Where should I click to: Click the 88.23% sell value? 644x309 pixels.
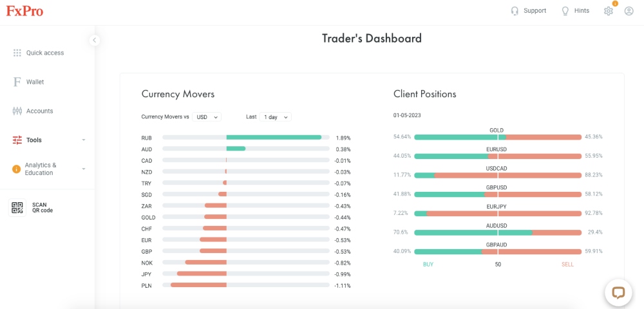[594, 175]
